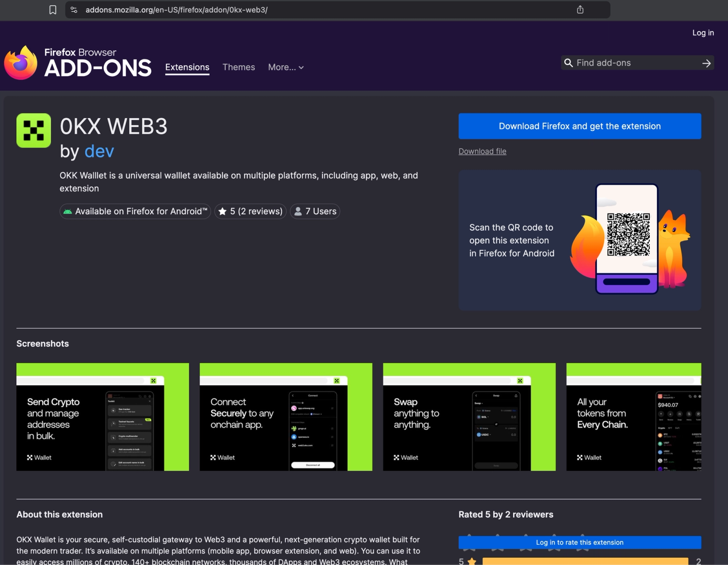Open the Extensions tab
Viewport: 728px width, 565px height.
187,67
